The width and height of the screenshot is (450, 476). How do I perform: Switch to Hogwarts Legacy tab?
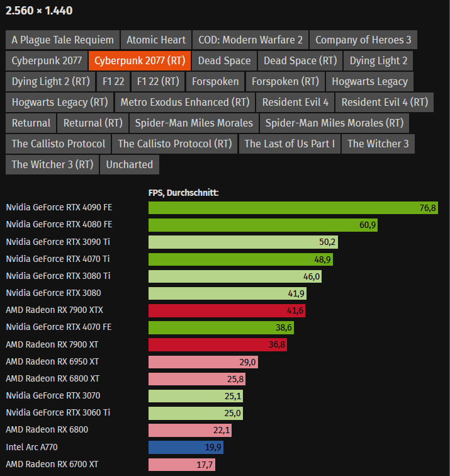[x=369, y=82]
